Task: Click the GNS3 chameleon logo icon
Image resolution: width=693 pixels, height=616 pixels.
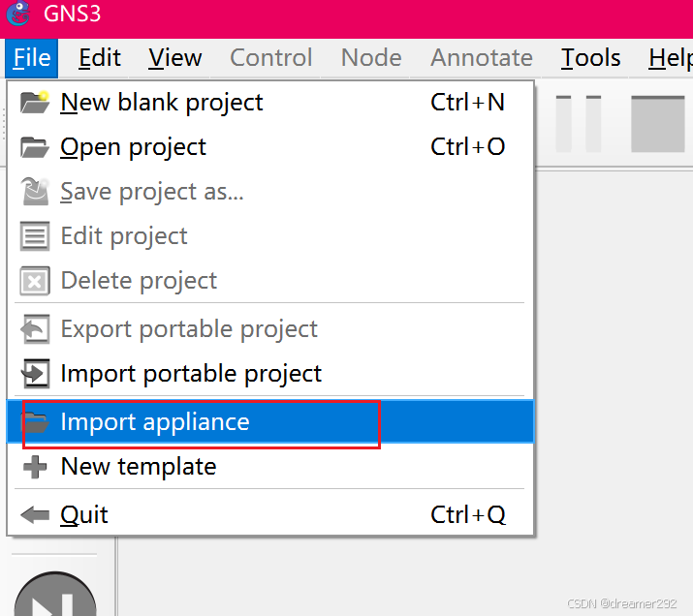Action: point(17,14)
